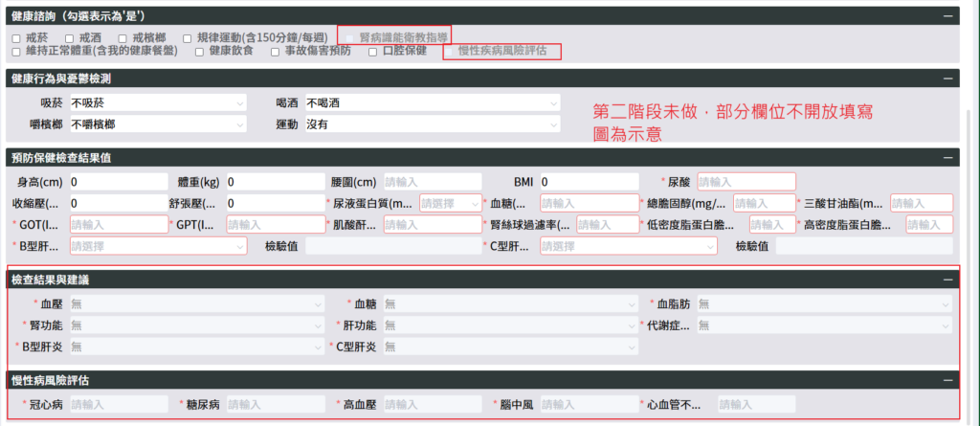Viewport: 980px width, 426px height.
Task: Select the 健康飲食 checkbox
Action: point(200,52)
